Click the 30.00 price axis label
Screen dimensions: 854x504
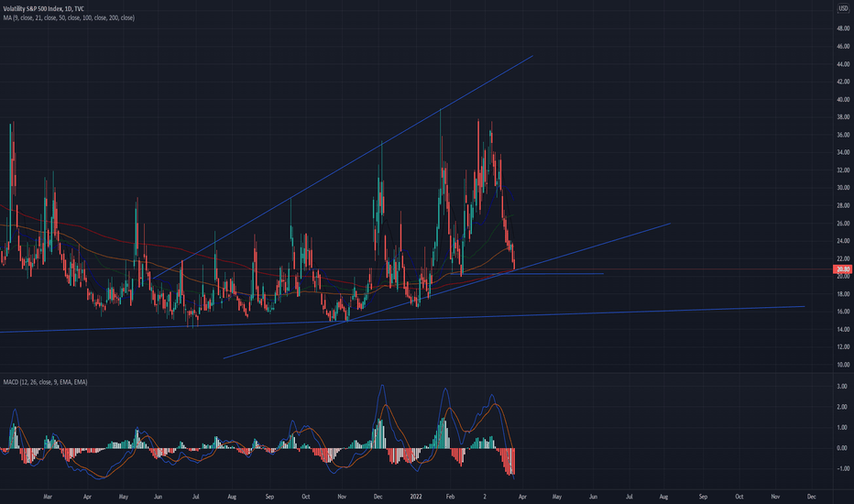pos(843,188)
